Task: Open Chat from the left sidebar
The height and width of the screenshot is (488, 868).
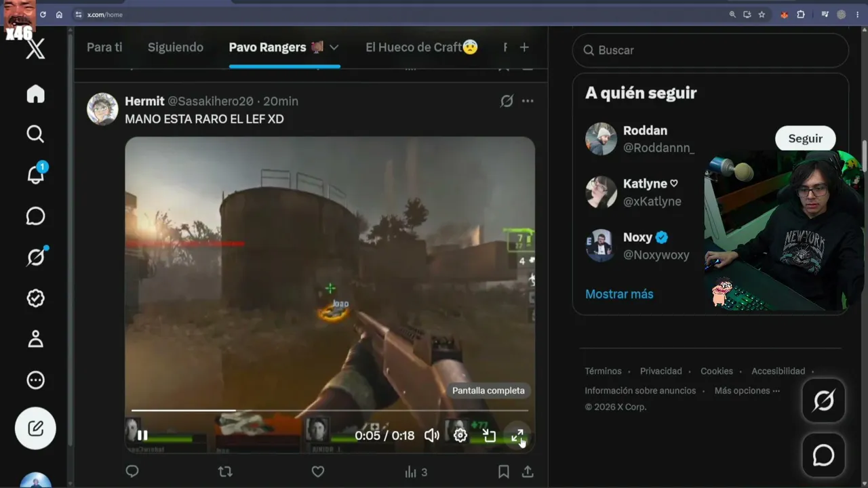Action: click(x=35, y=216)
